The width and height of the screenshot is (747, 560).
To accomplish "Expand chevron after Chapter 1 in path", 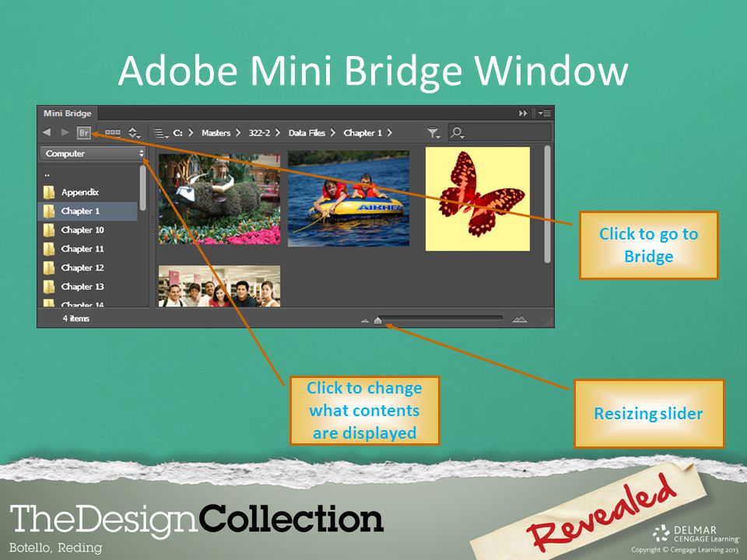I will pyautogui.click(x=390, y=133).
